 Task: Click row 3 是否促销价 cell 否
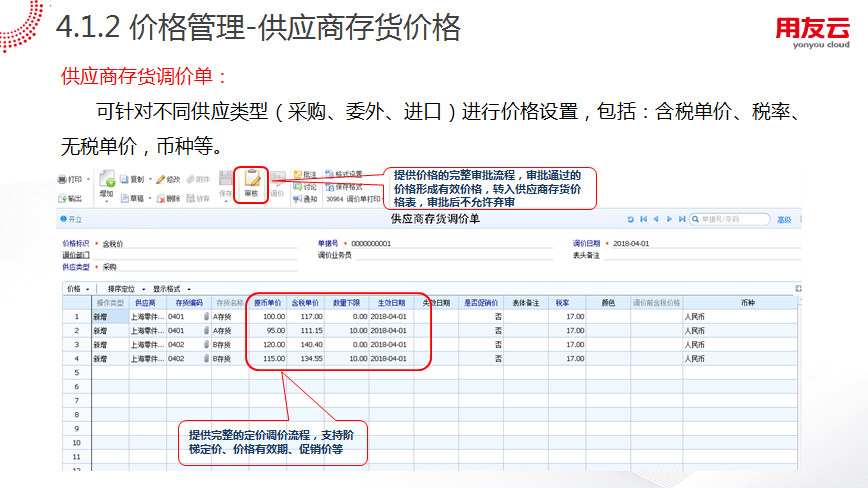coord(481,344)
